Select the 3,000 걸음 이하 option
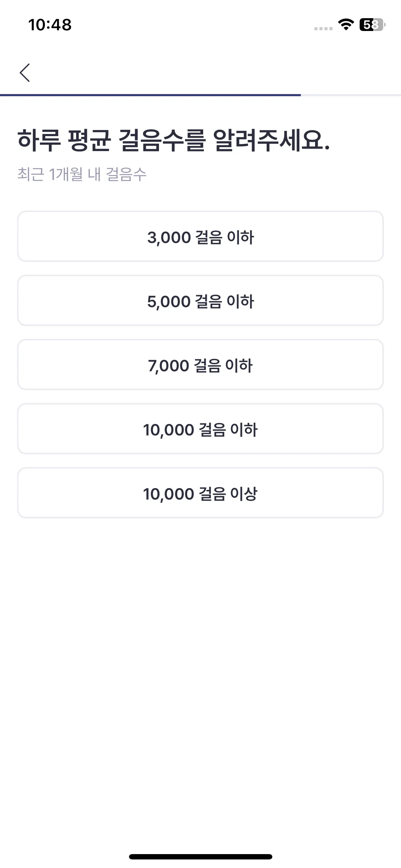This screenshot has width=401, height=868. pos(200,236)
